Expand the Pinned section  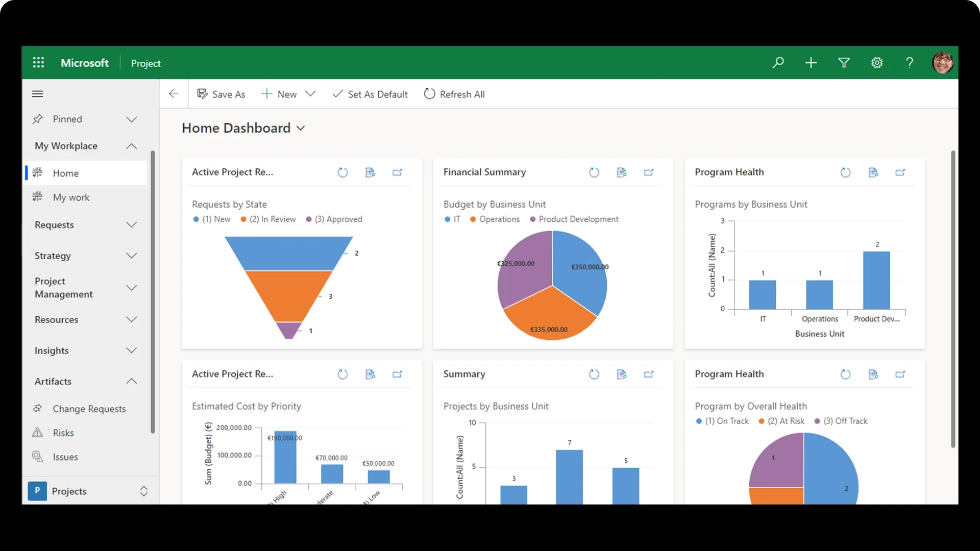tap(131, 119)
